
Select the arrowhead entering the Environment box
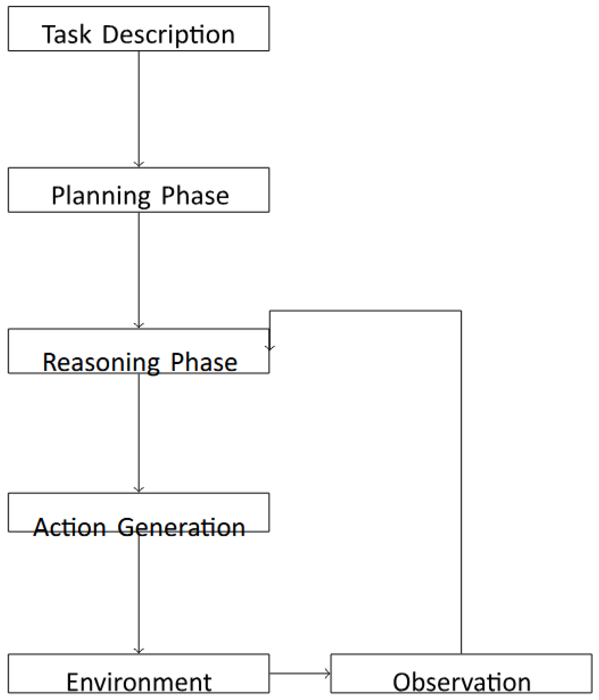(x=139, y=651)
